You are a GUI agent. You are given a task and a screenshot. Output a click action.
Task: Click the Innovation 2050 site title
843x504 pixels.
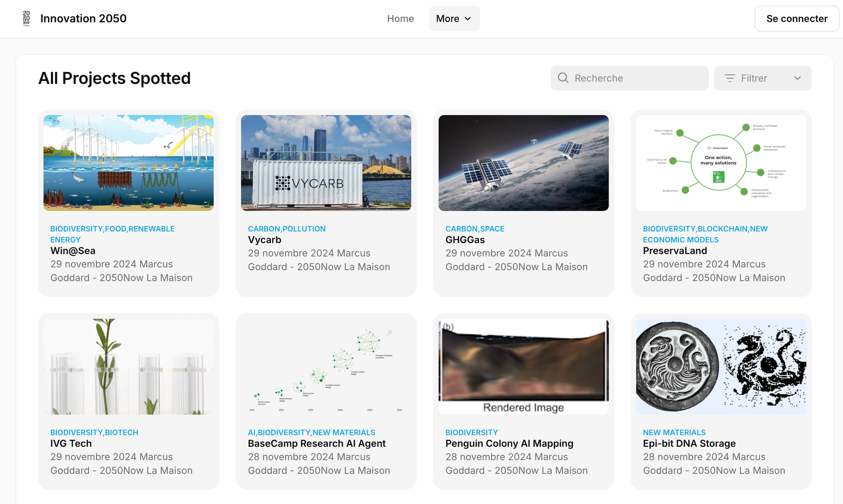tap(83, 19)
